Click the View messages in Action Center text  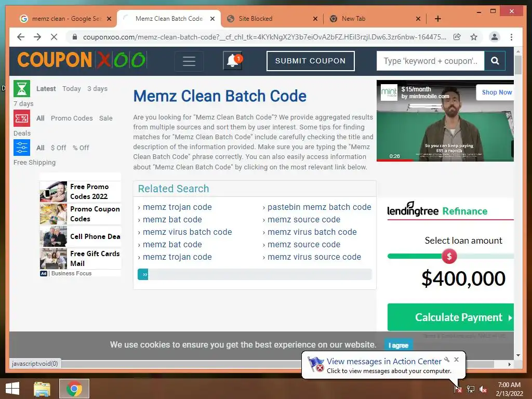pos(384,362)
